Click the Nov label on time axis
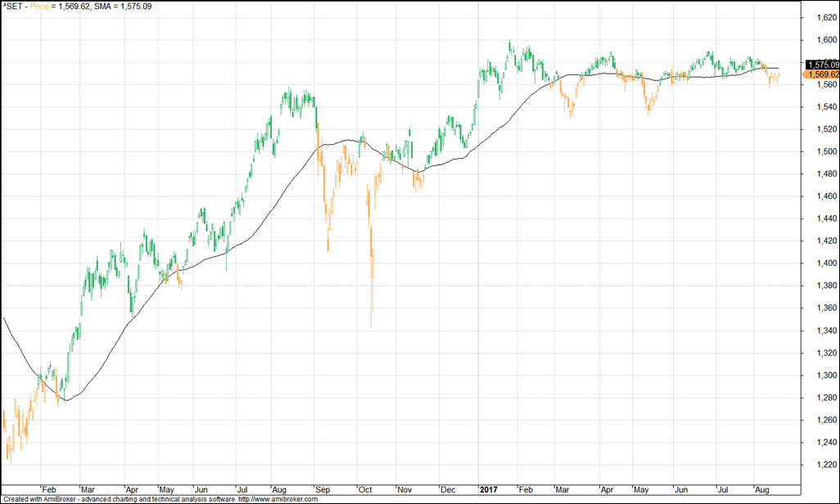The width and height of the screenshot is (840, 504). tap(404, 490)
